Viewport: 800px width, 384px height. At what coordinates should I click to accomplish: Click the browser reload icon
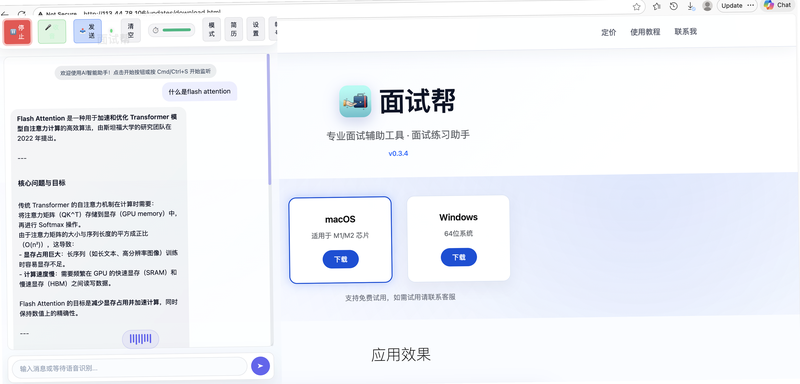[21, 14]
